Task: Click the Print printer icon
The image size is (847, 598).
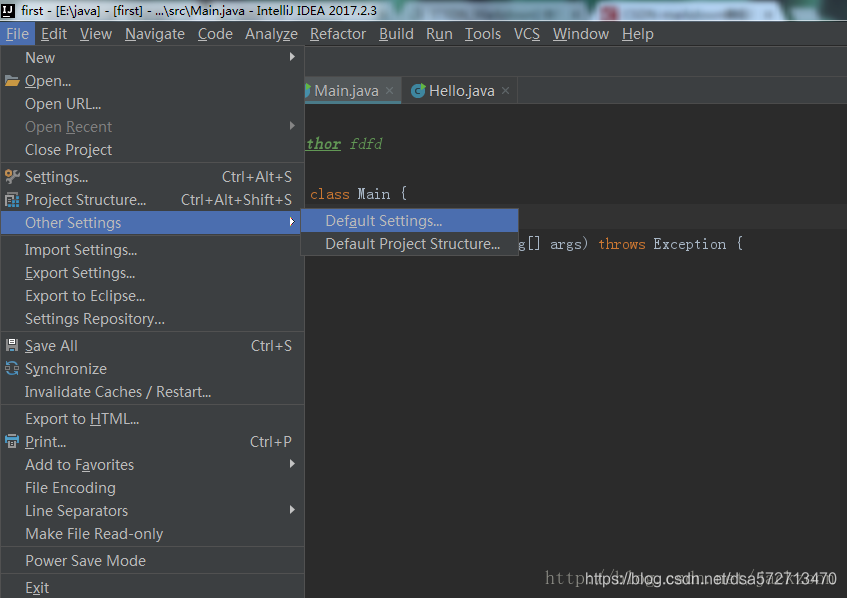Action: [x=12, y=441]
